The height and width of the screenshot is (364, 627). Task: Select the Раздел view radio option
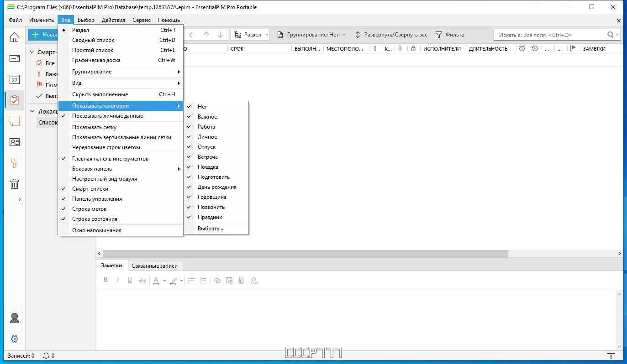(x=121, y=30)
